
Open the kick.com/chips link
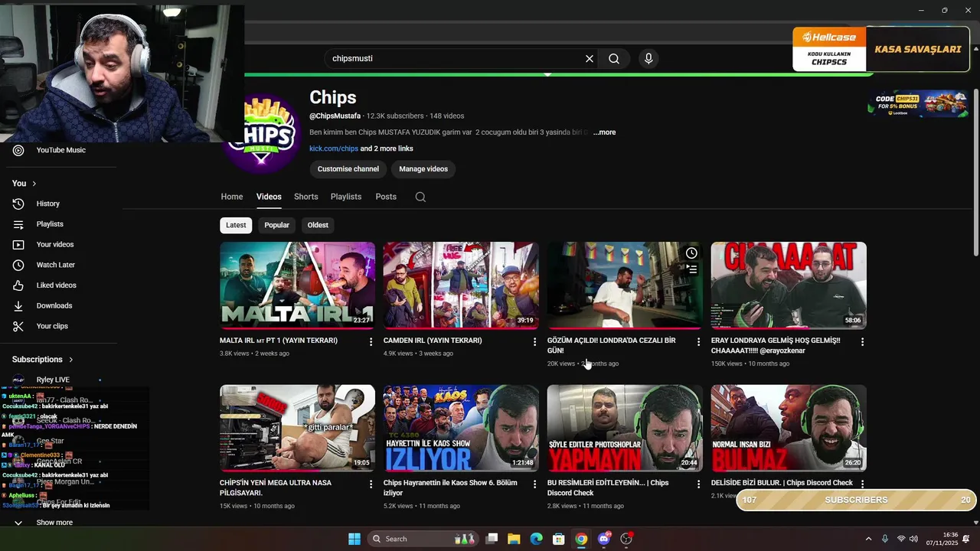334,148
